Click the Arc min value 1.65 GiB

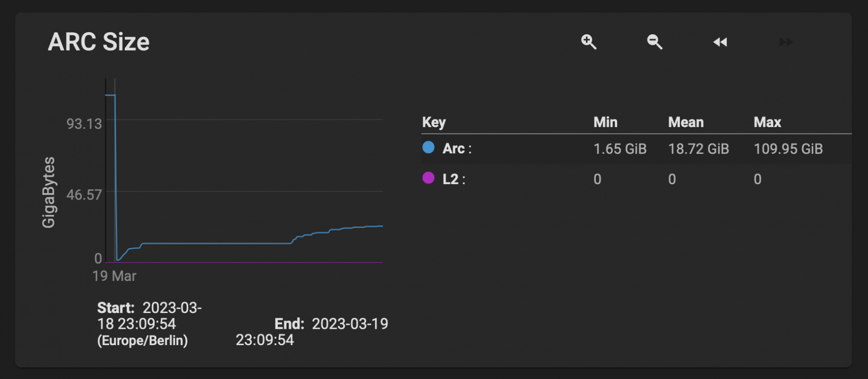point(620,149)
